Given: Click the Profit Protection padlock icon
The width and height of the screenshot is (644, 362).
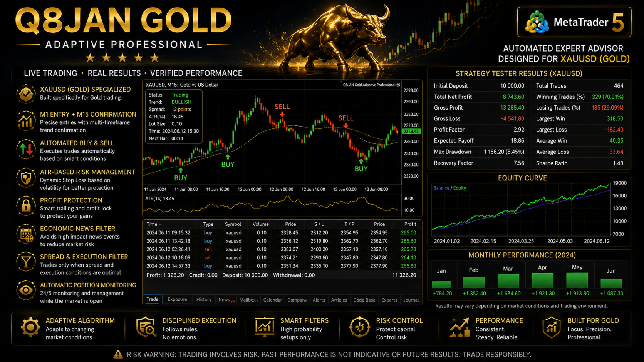Looking at the screenshot, I should pyautogui.click(x=26, y=206).
